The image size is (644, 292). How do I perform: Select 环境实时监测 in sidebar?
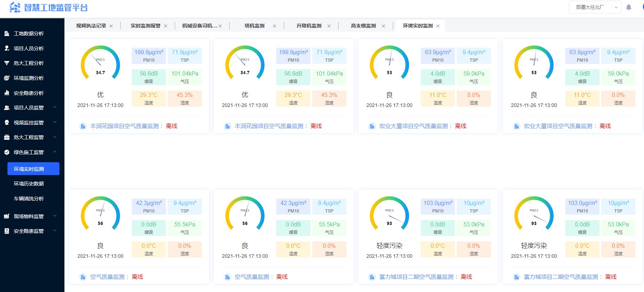pos(33,169)
